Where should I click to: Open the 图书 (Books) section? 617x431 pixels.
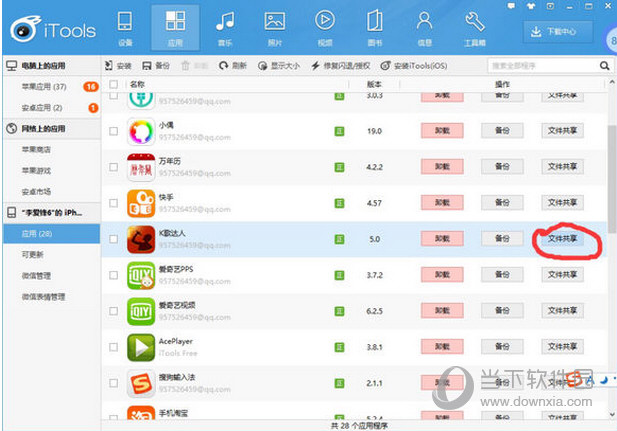375,29
